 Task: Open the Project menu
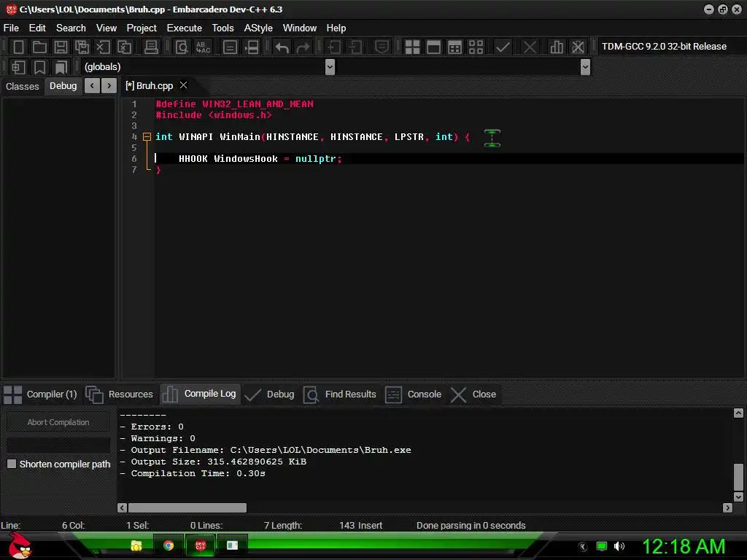click(142, 28)
